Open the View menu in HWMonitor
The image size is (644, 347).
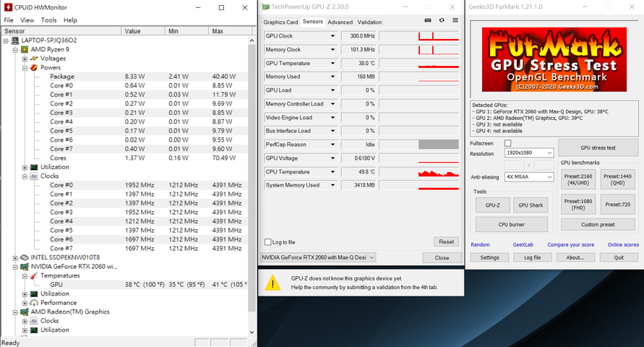[27, 20]
